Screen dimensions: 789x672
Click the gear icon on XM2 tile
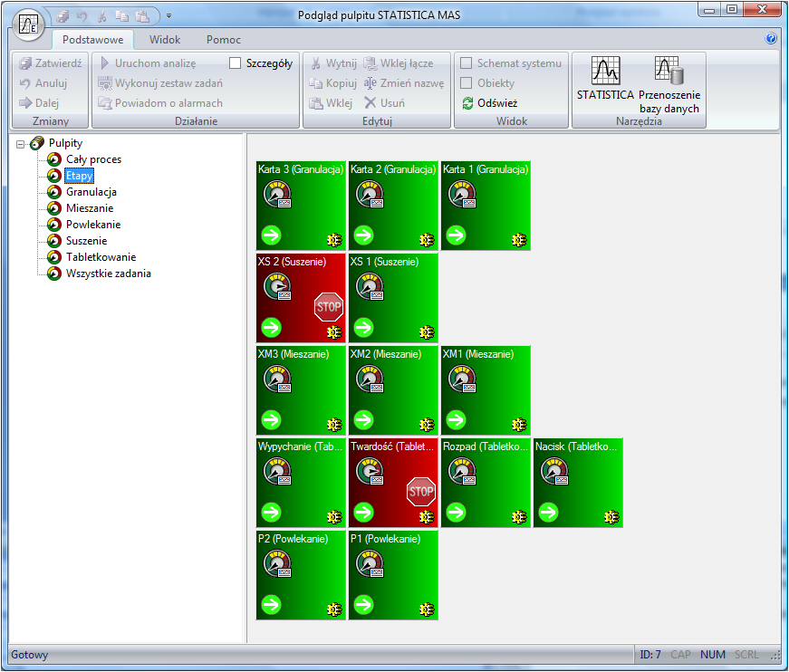point(427,425)
